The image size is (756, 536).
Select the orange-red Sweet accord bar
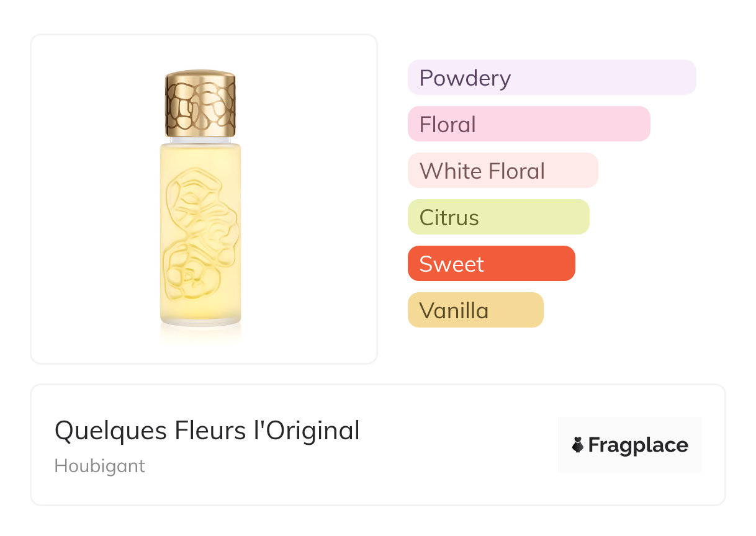[492, 264]
